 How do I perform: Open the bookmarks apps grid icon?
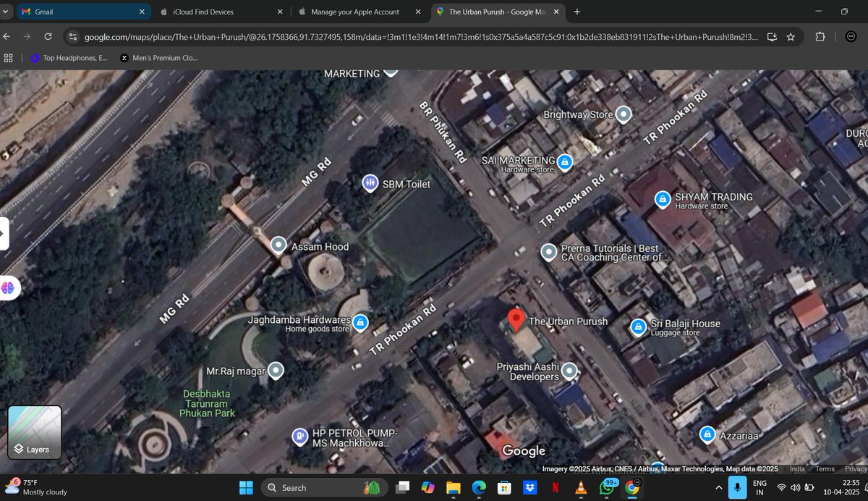point(9,58)
